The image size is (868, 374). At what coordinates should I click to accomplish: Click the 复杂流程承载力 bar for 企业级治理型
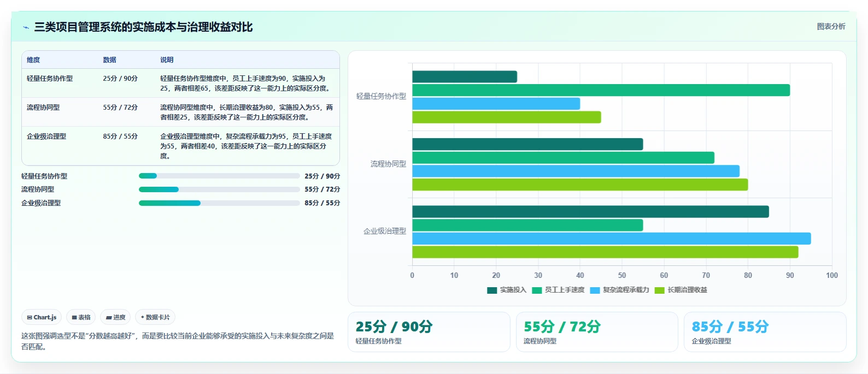point(612,239)
